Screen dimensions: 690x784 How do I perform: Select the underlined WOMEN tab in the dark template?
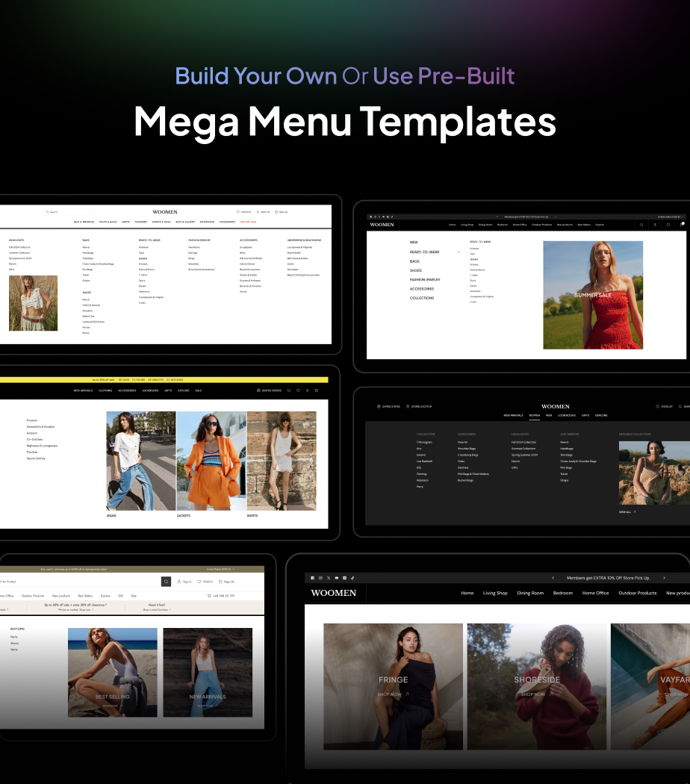(534, 415)
